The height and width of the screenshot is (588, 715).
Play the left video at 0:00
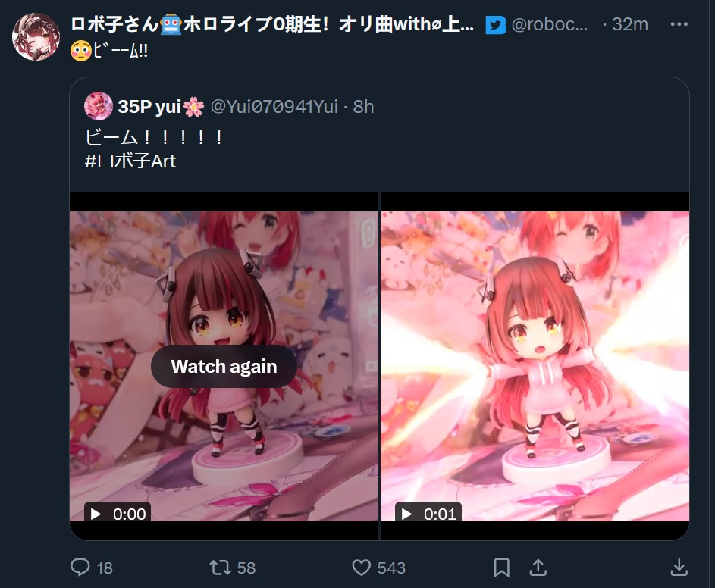coord(118,514)
